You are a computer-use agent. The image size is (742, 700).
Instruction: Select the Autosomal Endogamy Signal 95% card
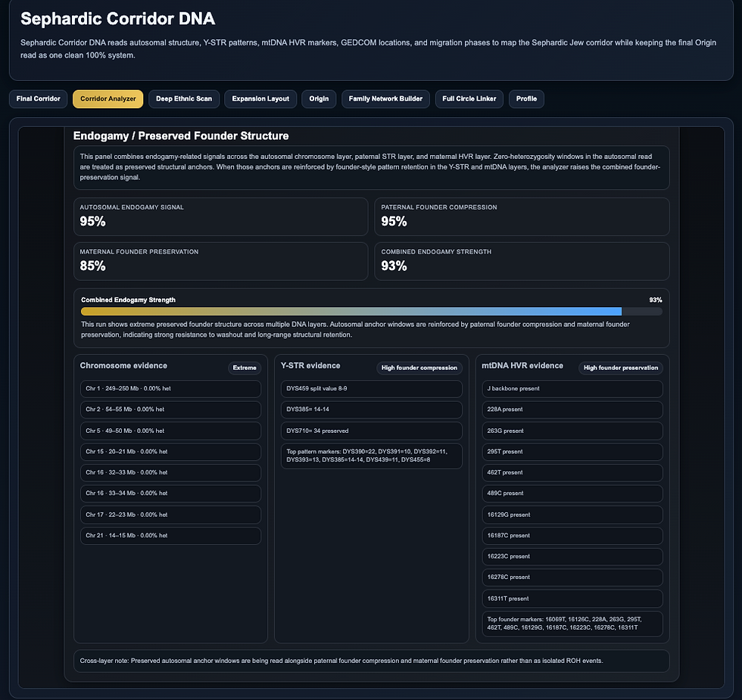(221, 216)
